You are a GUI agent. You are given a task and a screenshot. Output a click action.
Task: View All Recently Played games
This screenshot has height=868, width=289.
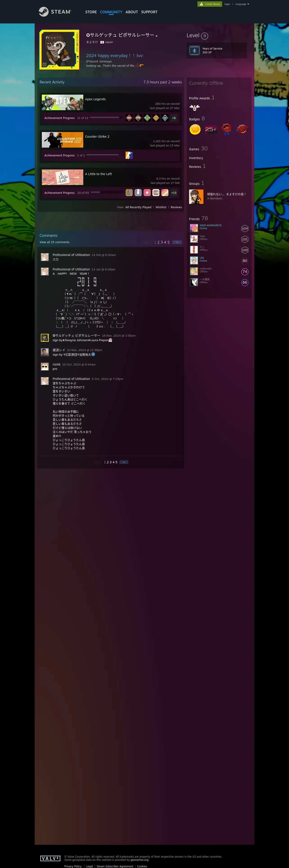click(x=138, y=207)
